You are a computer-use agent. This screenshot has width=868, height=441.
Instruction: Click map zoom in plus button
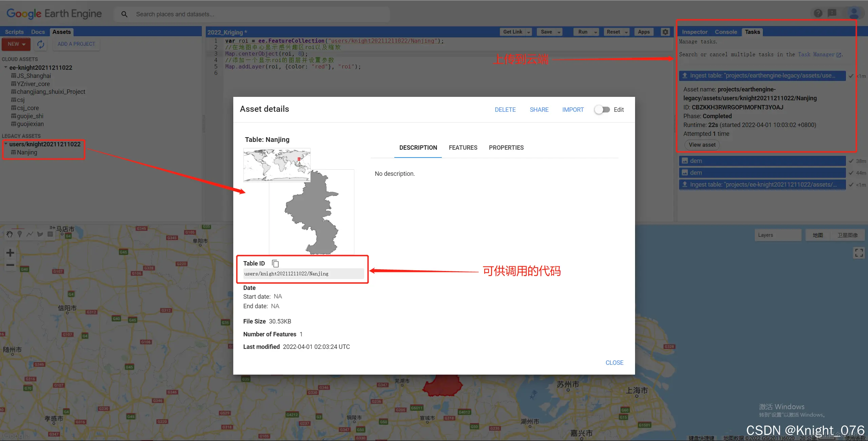coord(10,253)
